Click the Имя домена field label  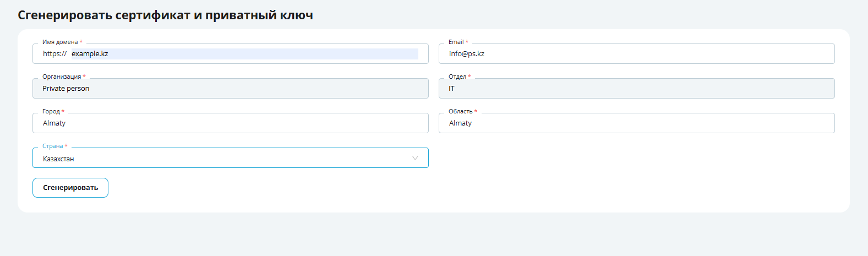pyautogui.click(x=60, y=42)
